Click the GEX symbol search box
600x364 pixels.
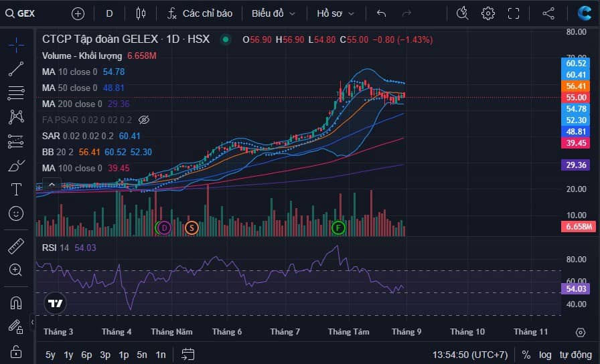coord(21,14)
